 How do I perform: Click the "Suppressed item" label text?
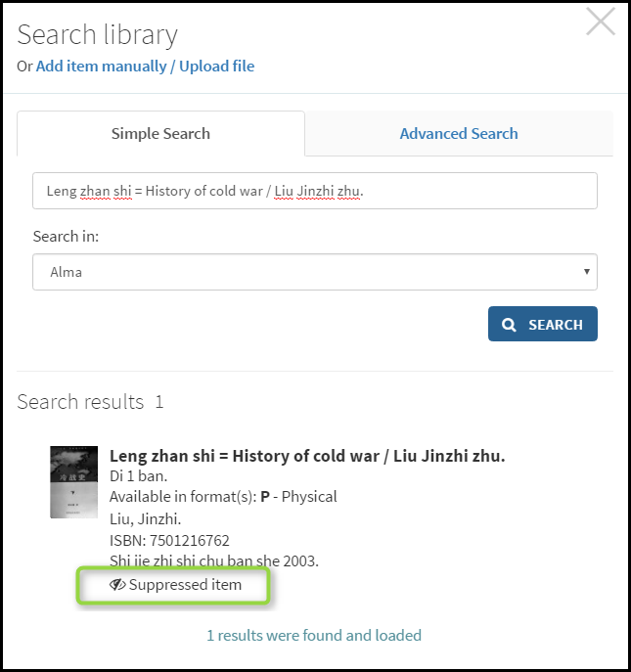pos(185,585)
